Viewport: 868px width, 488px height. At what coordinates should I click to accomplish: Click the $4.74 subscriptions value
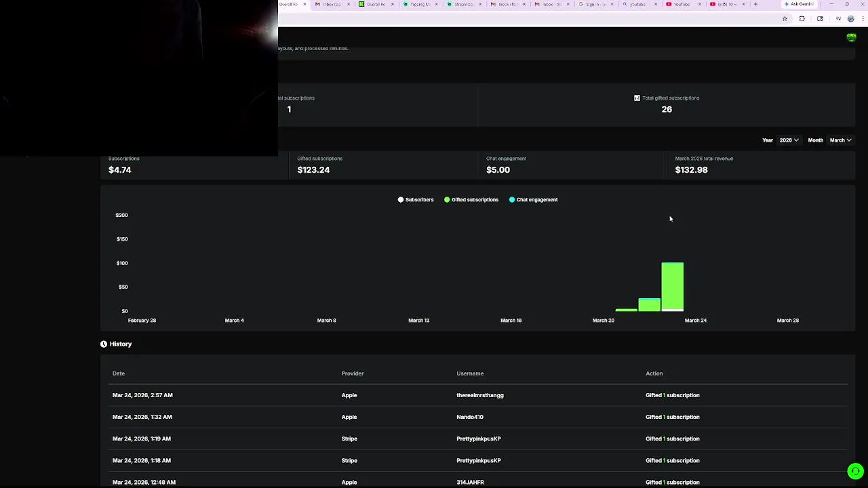[120, 170]
